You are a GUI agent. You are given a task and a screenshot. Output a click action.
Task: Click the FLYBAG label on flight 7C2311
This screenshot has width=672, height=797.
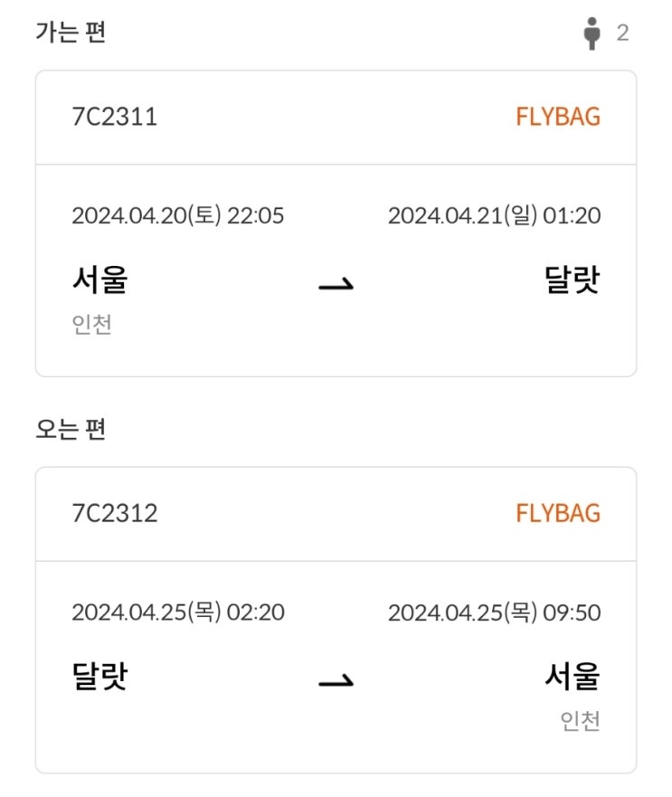tap(557, 117)
